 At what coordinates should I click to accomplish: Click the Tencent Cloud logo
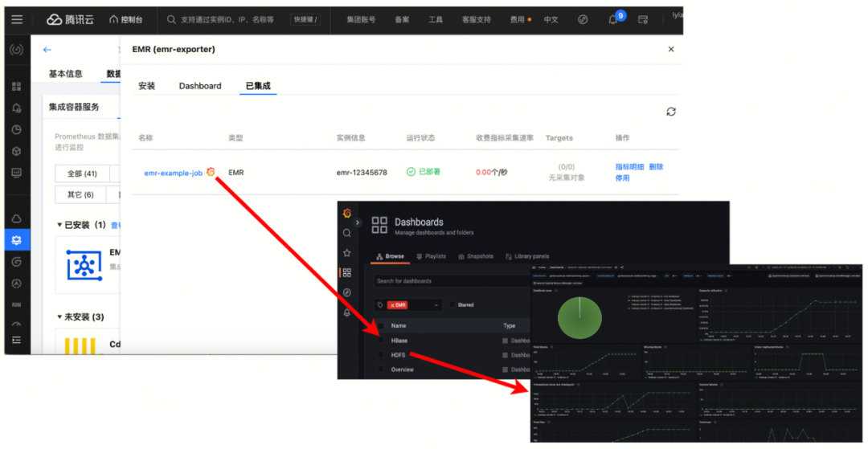pos(70,19)
